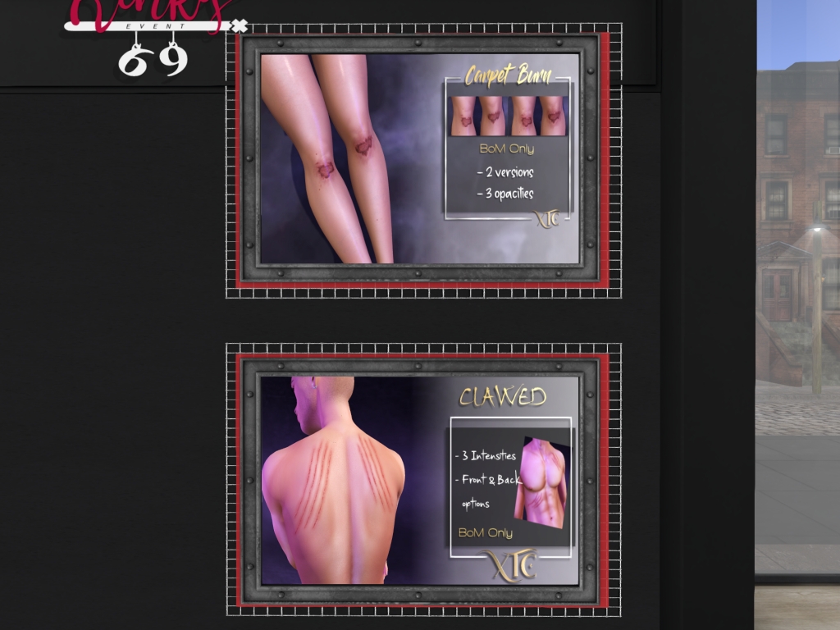This screenshot has height=630, width=840.
Task: Click the Kinks Event logo sign
Action: tap(148, 16)
